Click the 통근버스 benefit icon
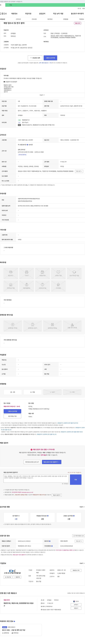This screenshot has height=644, width=85. (x=11, y=274)
